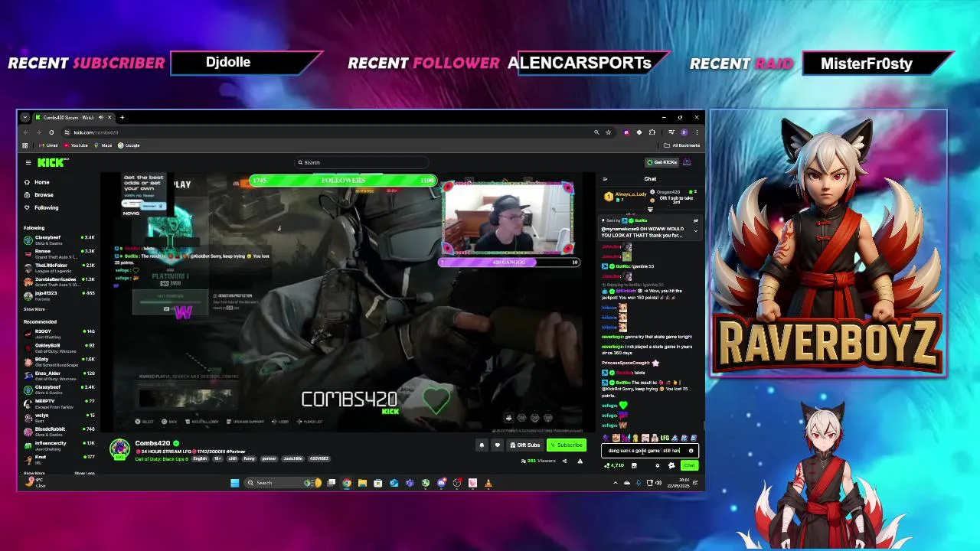Collapse the chat panel arrow icon
Viewport: 980px width, 551px height.
605,179
